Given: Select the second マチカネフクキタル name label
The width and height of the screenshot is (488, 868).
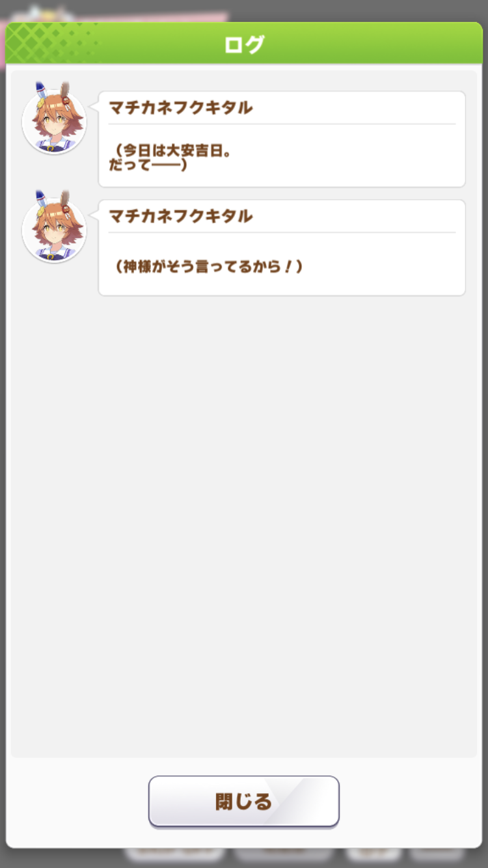Looking at the screenshot, I should pyautogui.click(x=180, y=217).
